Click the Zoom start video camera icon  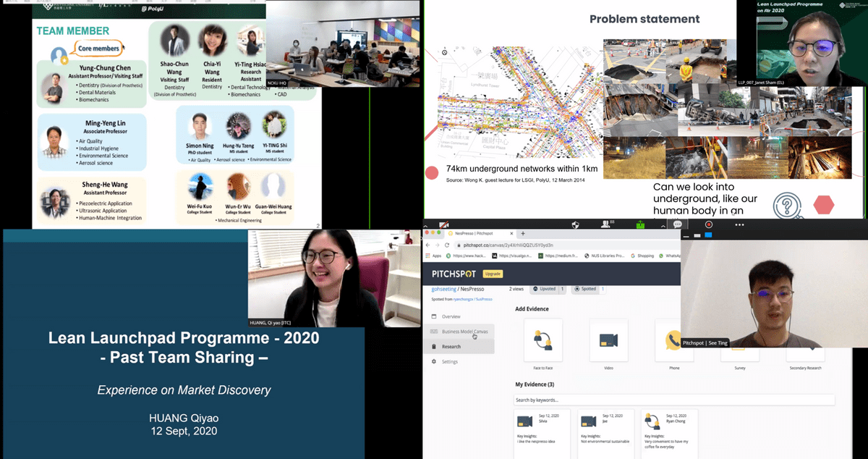pos(443,224)
